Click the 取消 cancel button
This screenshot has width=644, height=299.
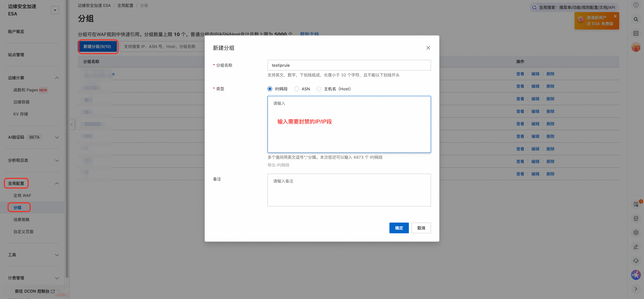(421, 228)
